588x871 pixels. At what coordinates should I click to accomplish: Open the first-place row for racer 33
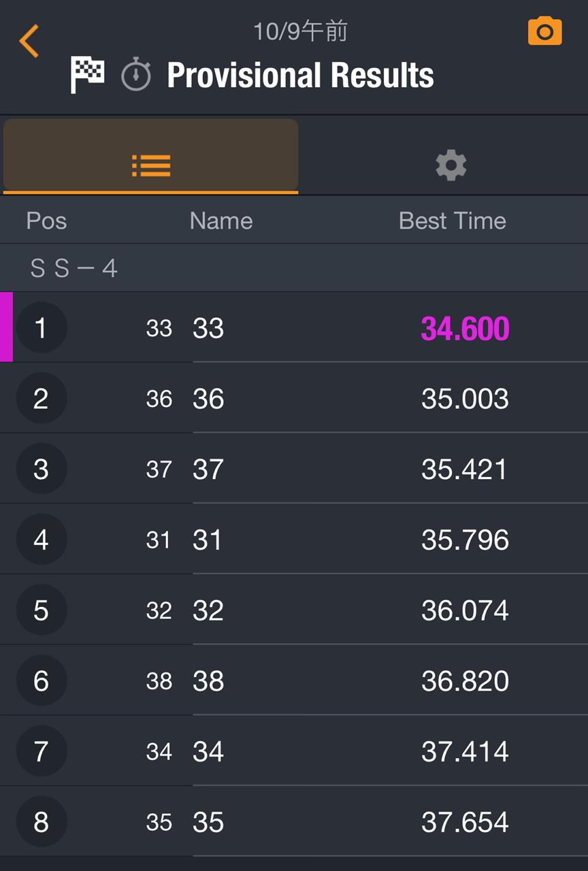pos(294,327)
